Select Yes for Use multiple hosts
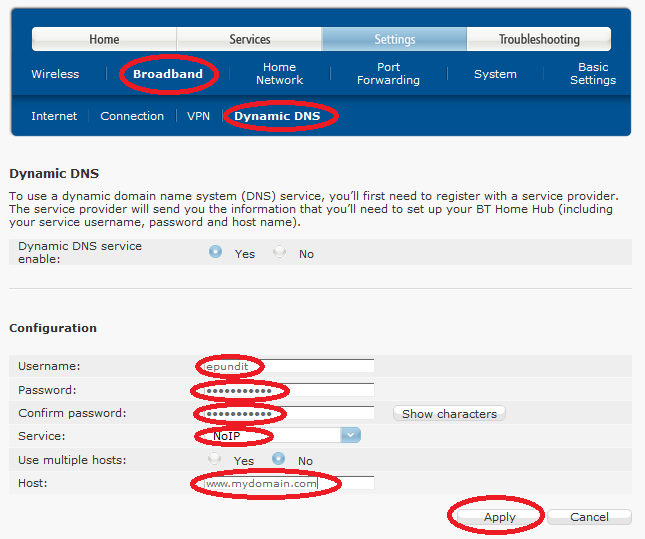645x539 pixels. point(216,460)
